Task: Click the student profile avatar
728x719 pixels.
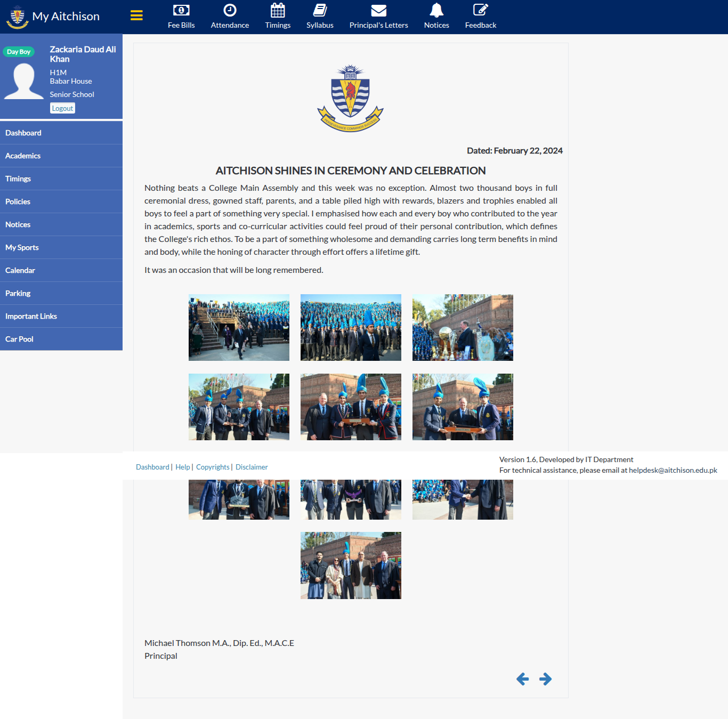Action: pos(24,81)
